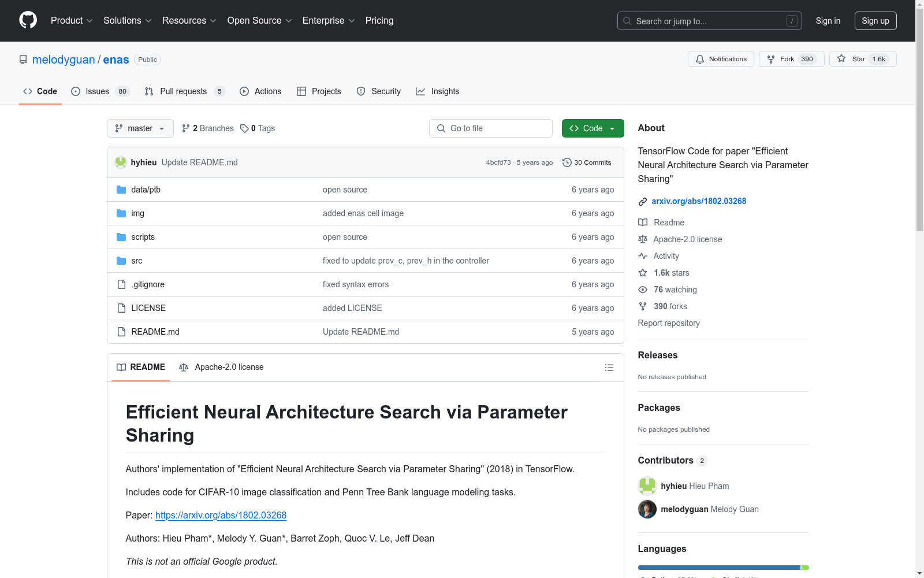Click the repository book icon beside melodyguan
The height and width of the screenshot is (578, 924).
click(23, 60)
